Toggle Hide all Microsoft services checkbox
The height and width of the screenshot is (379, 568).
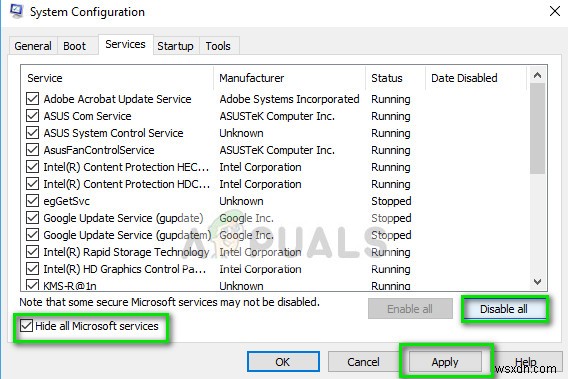[x=26, y=326]
